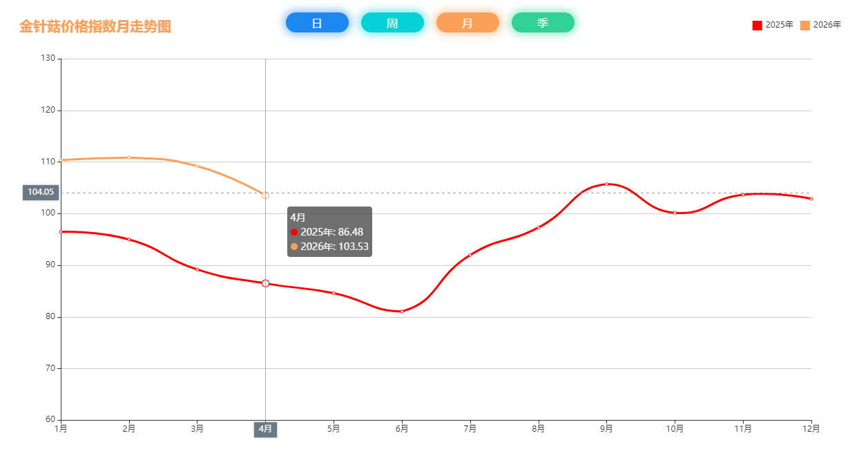Click the 2026年 data point at 4月
This screenshot has height=460, width=868.
265,195
